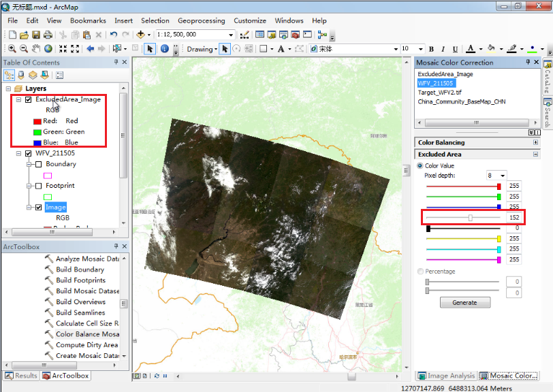The width and height of the screenshot is (553, 392).
Task: Switch TOC to List By Source
Action: 20,76
